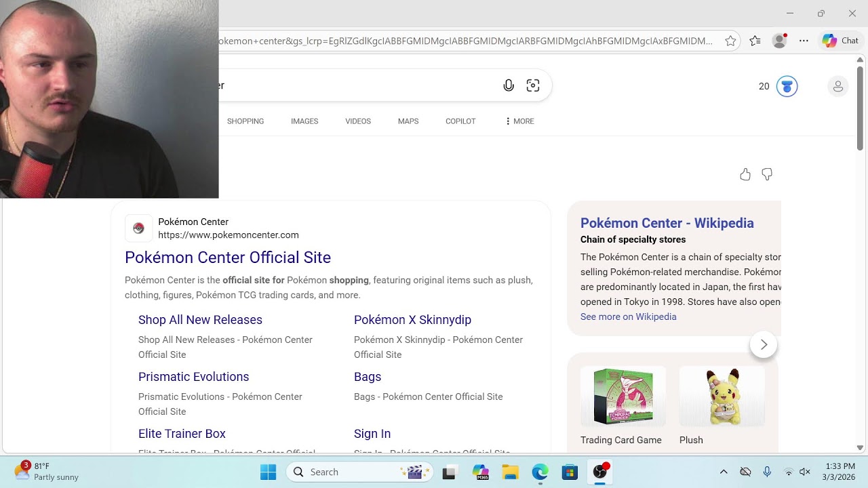The image size is (868, 488).
Task: Switch to the Maps search tab
Action: (408, 121)
